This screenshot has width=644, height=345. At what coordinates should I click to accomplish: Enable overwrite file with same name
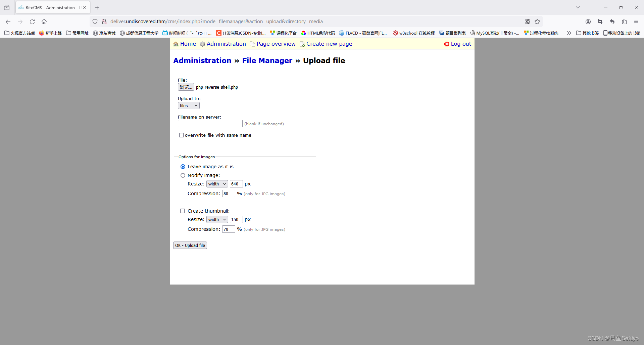182,135
